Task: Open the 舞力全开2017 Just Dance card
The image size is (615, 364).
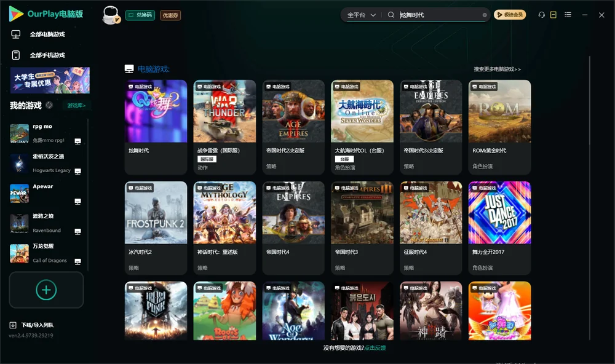Action: click(x=499, y=228)
